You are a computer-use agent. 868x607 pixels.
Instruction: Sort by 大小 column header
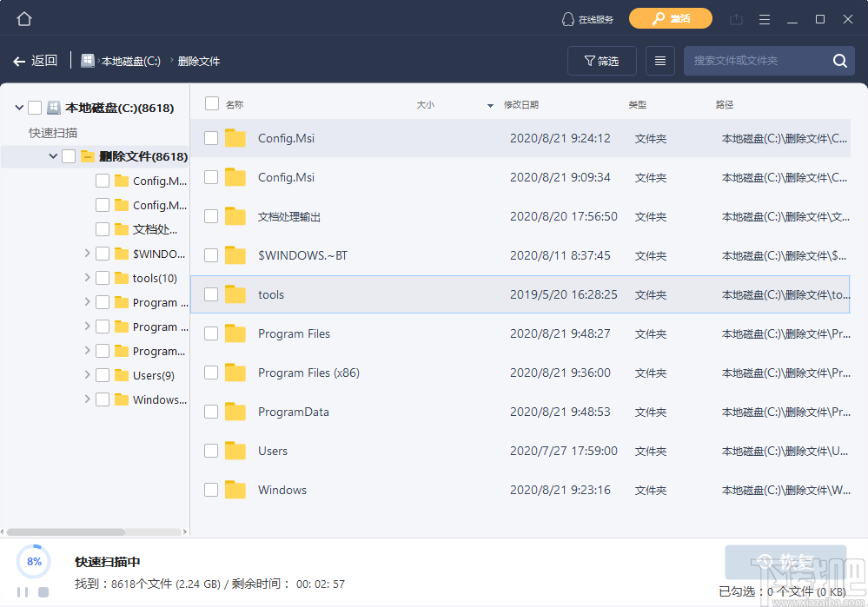pyautogui.click(x=425, y=104)
